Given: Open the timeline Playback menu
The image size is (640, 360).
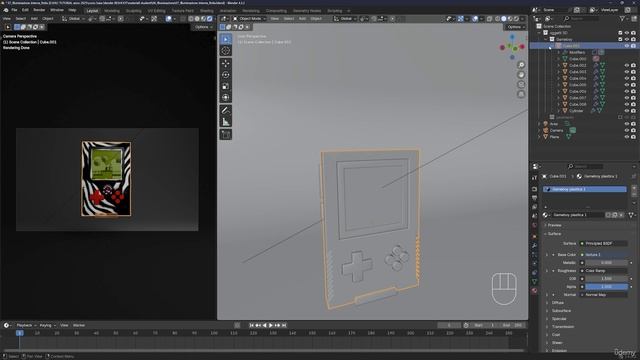Looking at the screenshot, I should click(x=27, y=325).
